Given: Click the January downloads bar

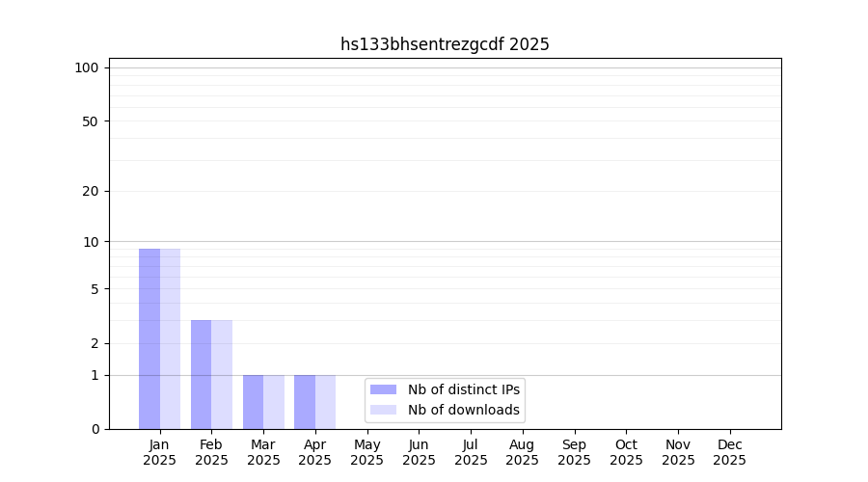Looking at the screenshot, I should coord(170,338).
